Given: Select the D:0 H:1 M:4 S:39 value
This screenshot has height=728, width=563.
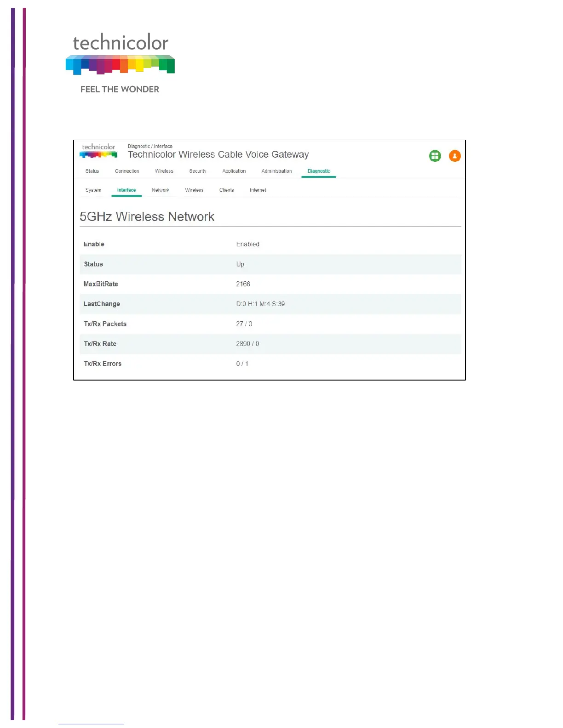Looking at the screenshot, I should pyautogui.click(x=260, y=304).
